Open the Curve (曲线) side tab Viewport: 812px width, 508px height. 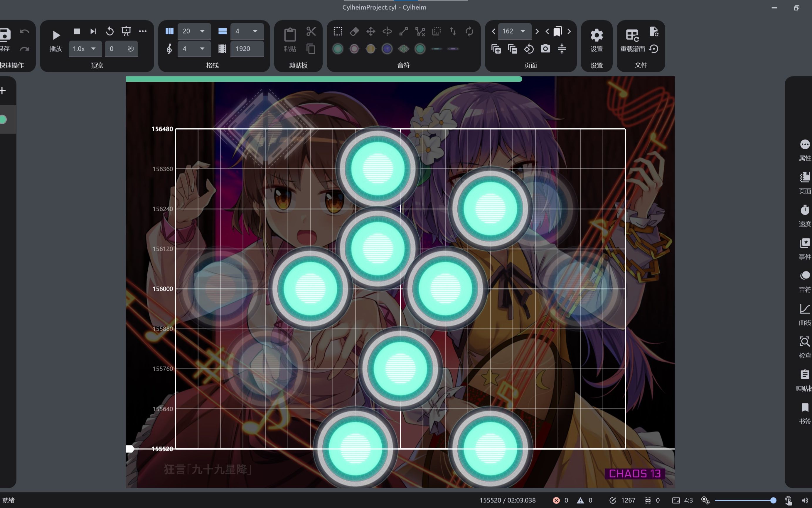[x=805, y=315]
